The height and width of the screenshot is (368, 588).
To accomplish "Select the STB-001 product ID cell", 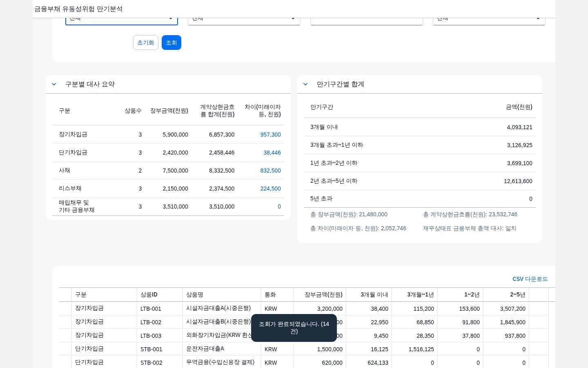I will 160,349.
